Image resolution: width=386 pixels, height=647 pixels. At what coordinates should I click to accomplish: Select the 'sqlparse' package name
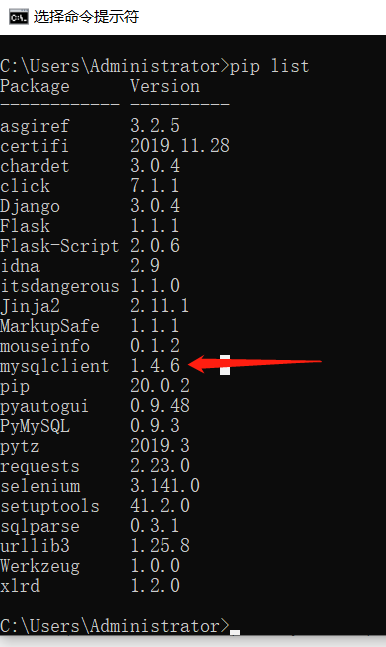(40, 527)
